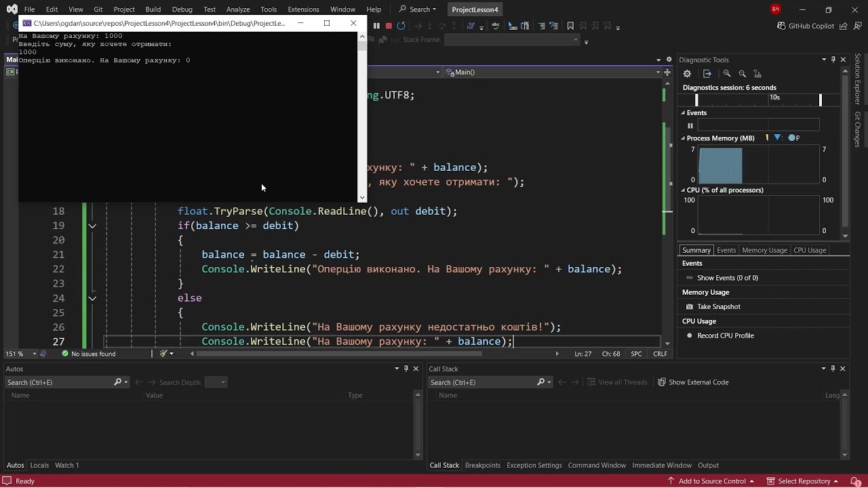Click the CRLF line ending indicator
Viewport: 868px width, 488px height.
click(660, 354)
